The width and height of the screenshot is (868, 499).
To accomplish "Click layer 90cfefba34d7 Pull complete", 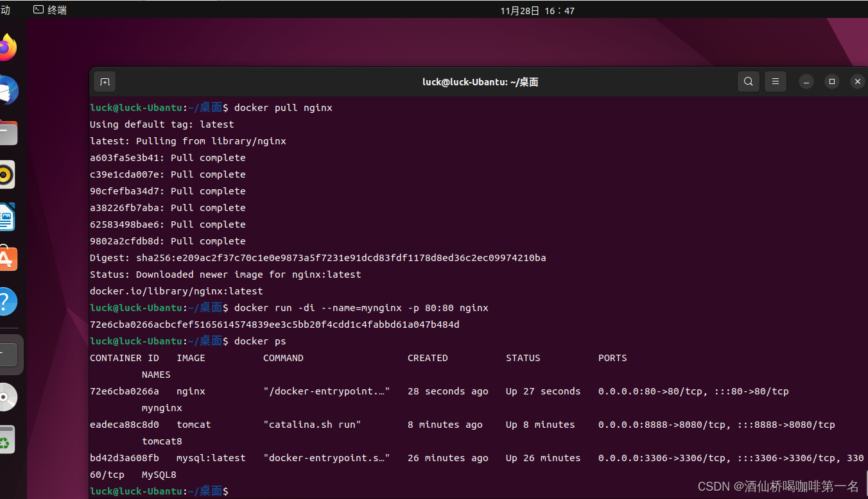I will click(168, 191).
